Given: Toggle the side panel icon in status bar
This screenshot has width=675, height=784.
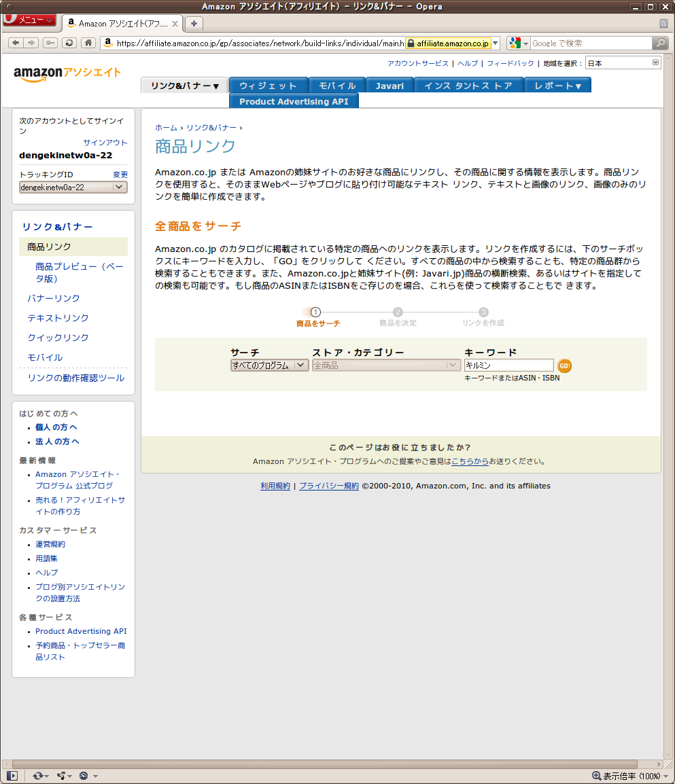Looking at the screenshot, I should [12, 775].
